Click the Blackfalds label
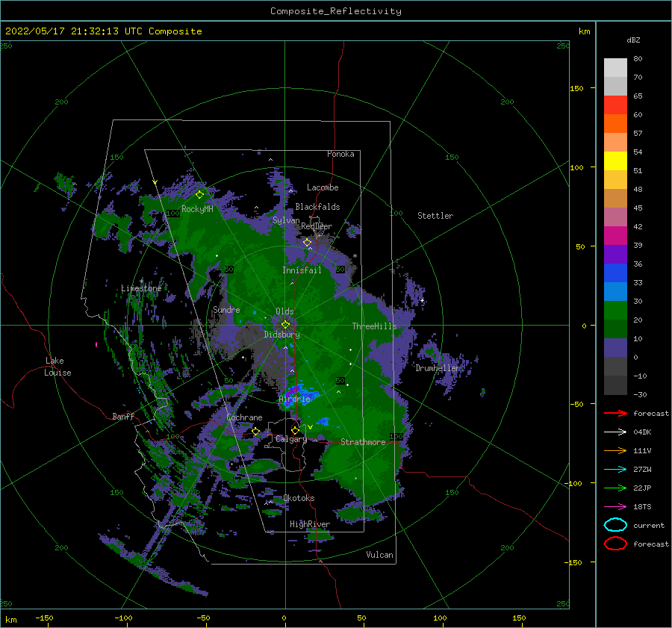The width and height of the screenshot is (672, 628). point(317,207)
